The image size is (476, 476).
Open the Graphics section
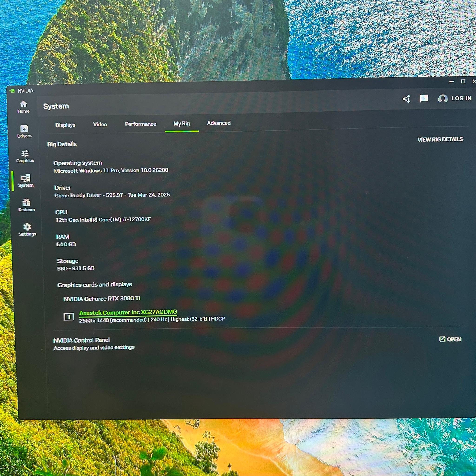[x=25, y=156]
